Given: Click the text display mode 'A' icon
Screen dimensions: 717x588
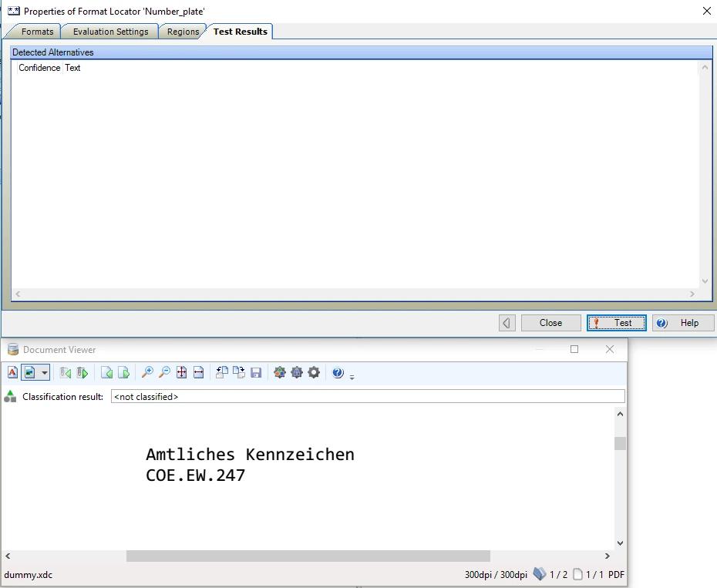Looking at the screenshot, I should pos(12,373).
